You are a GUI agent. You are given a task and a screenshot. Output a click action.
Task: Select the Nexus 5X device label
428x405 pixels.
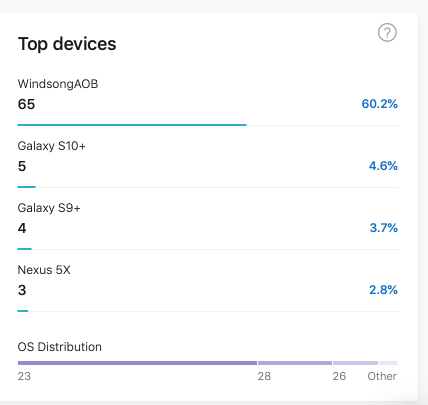coord(44,270)
